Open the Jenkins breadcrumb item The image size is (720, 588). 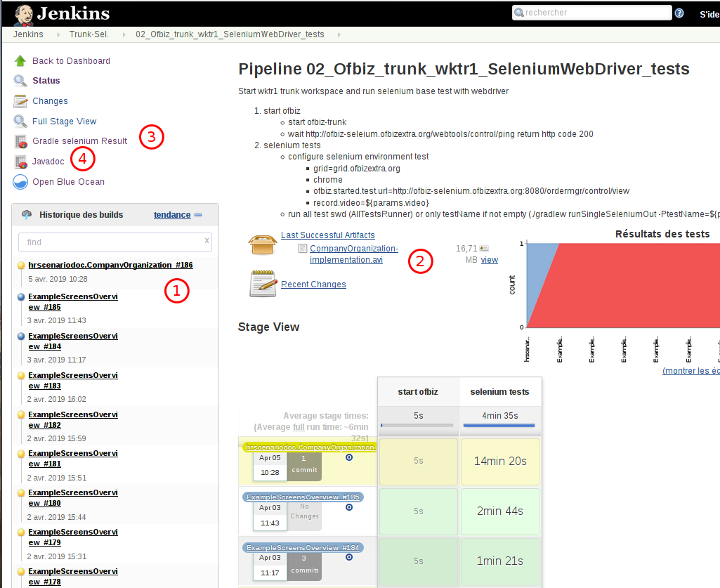pos(28,34)
